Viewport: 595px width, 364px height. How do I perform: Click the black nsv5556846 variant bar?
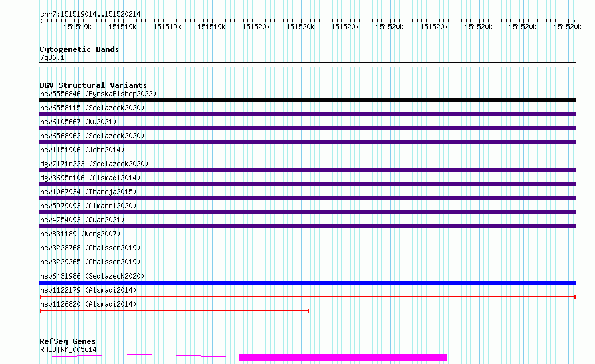pos(308,100)
